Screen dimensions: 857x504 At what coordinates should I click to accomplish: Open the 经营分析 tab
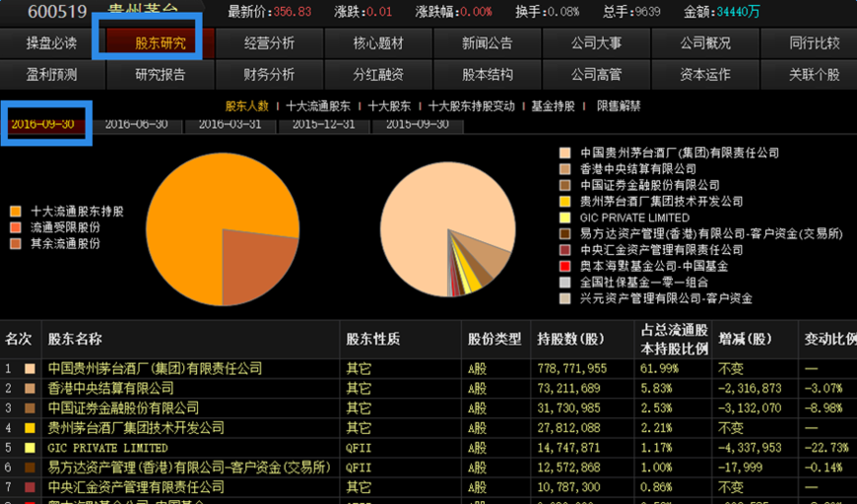pos(269,43)
